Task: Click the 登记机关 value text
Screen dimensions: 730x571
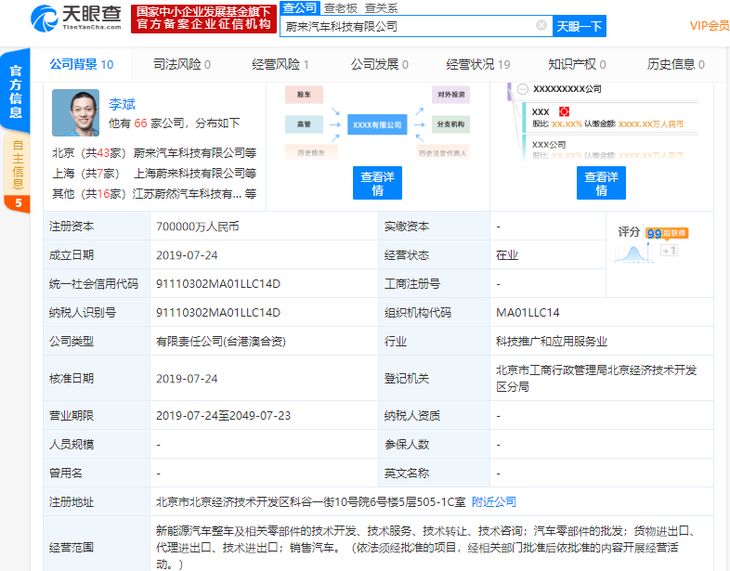Action: (596, 378)
